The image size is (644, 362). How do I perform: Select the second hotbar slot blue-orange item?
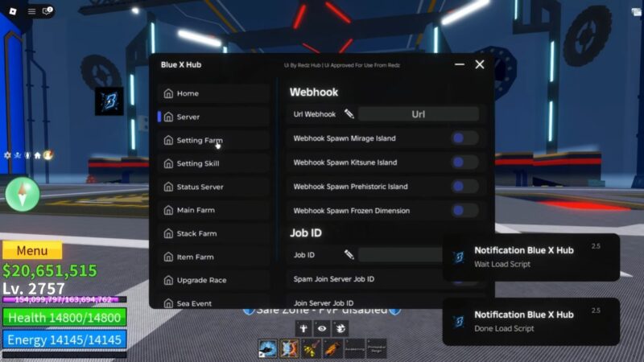click(290, 348)
